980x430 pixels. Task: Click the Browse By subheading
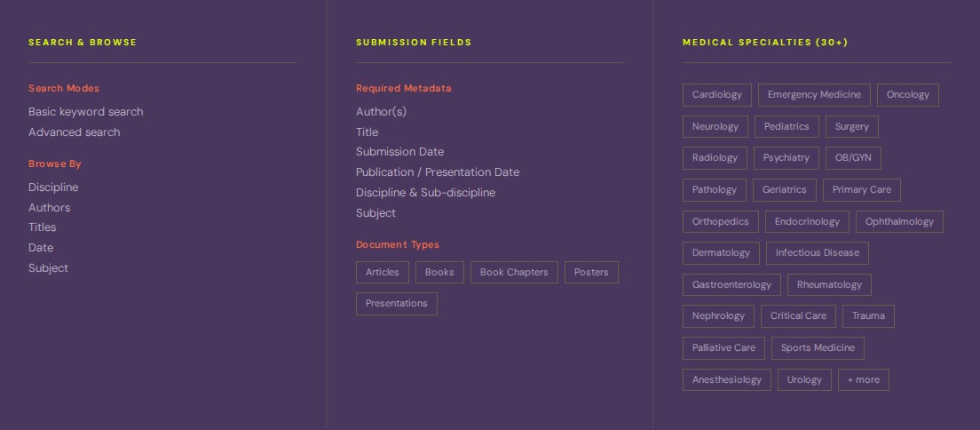(x=55, y=164)
